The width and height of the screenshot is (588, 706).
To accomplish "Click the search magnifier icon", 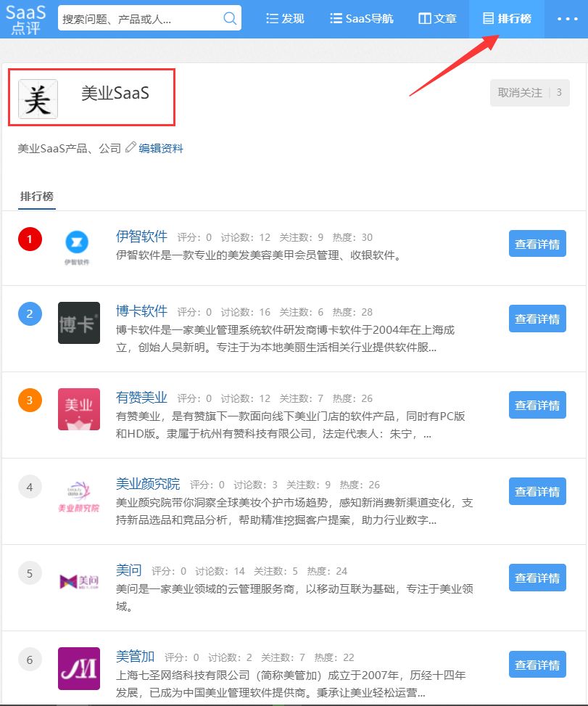I will 230,18.
